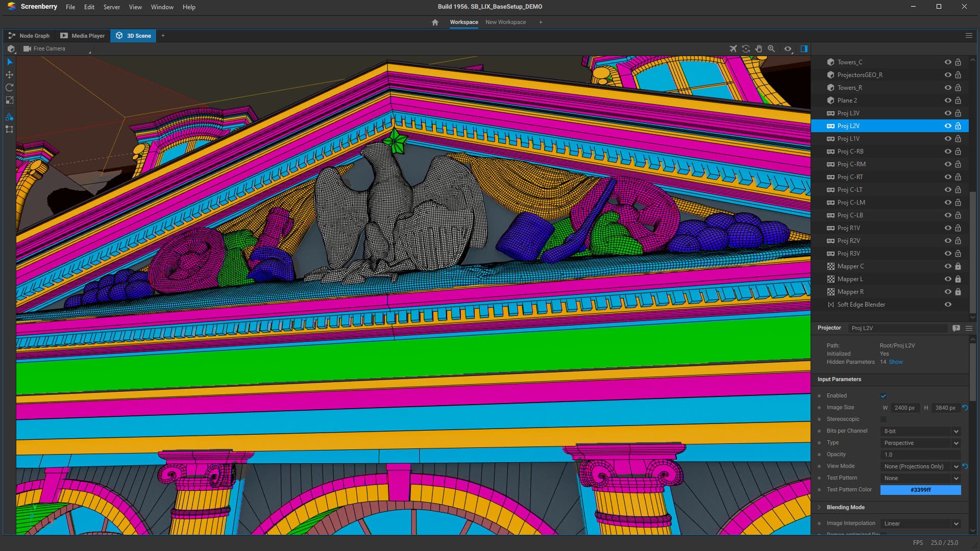
Task: Select the Move transform tool
Action: coord(9,74)
